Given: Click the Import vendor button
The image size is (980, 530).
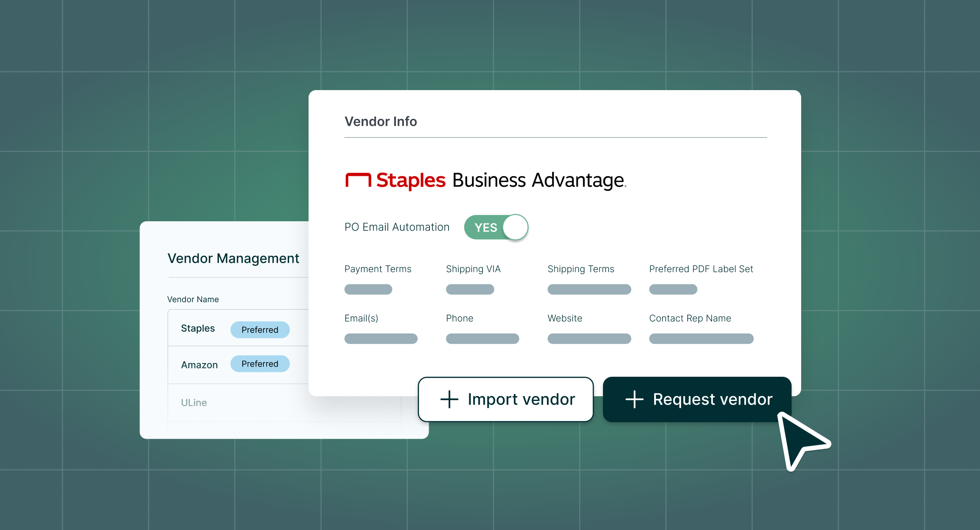Looking at the screenshot, I should pyautogui.click(x=506, y=399).
